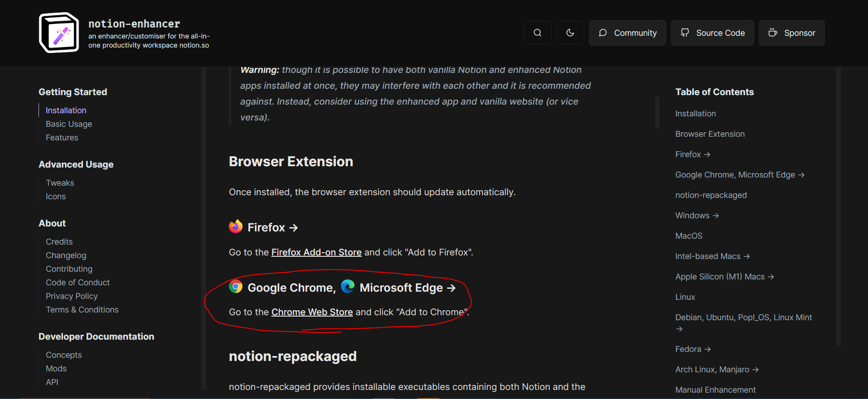Screen dimensions: 868x399
Task: Select Apple Silicon (M1) Macs → entry
Action: pyautogui.click(x=725, y=277)
